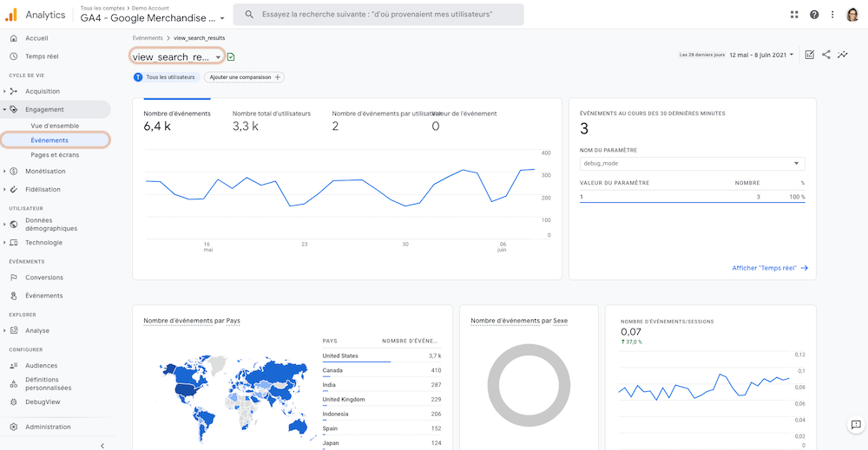Open the debug_mode parameter dropdown
The width and height of the screenshot is (868, 450).
coord(692,164)
